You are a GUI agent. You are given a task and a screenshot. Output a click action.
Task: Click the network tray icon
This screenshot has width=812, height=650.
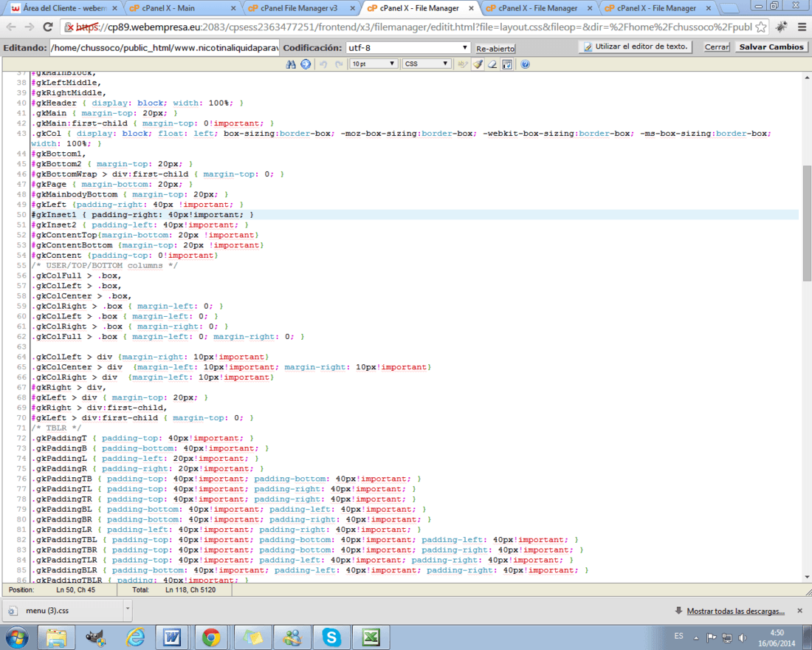click(727, 637)
